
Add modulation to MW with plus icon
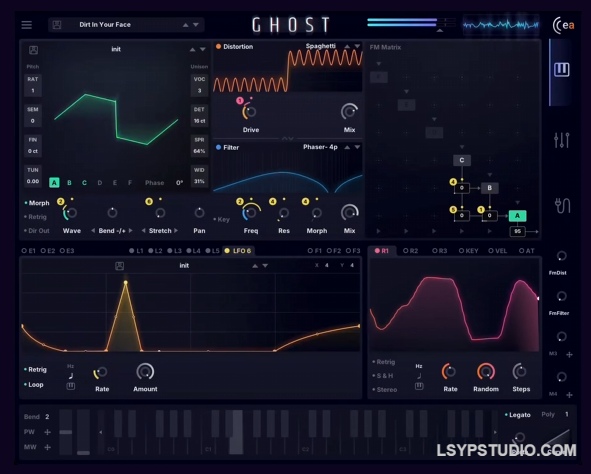pyautogui.click(x=47, y=447)
